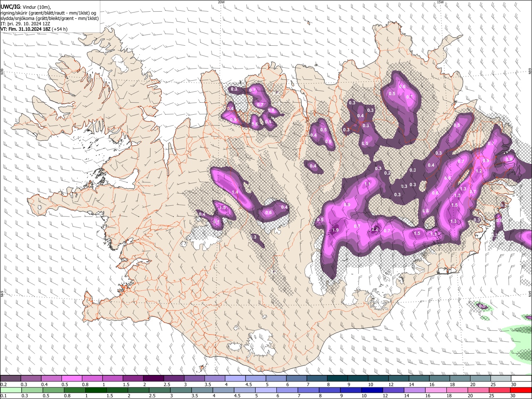Pick the light pink swatch between 16 and 18, bottom row
Viewport: 532px width, 399px height.
[x=436, y=390]
